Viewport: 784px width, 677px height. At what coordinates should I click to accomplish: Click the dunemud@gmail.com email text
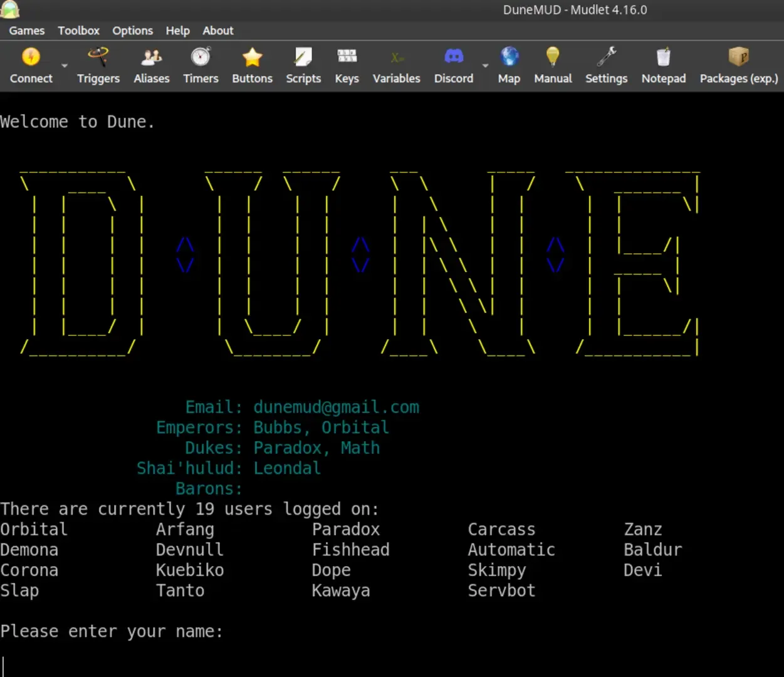[x=336, y=407]
